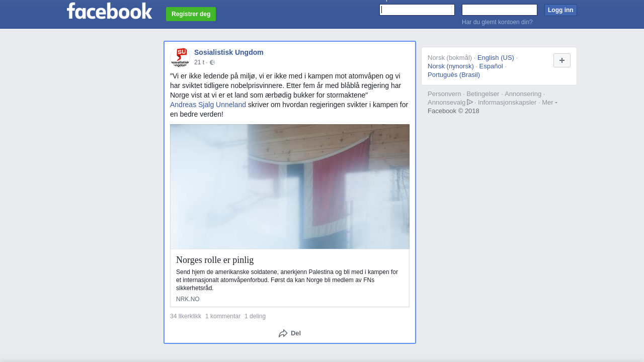Click the plus button for more languages
The image size is (644, 362).
pyautogui.click(x=562, y=60)
